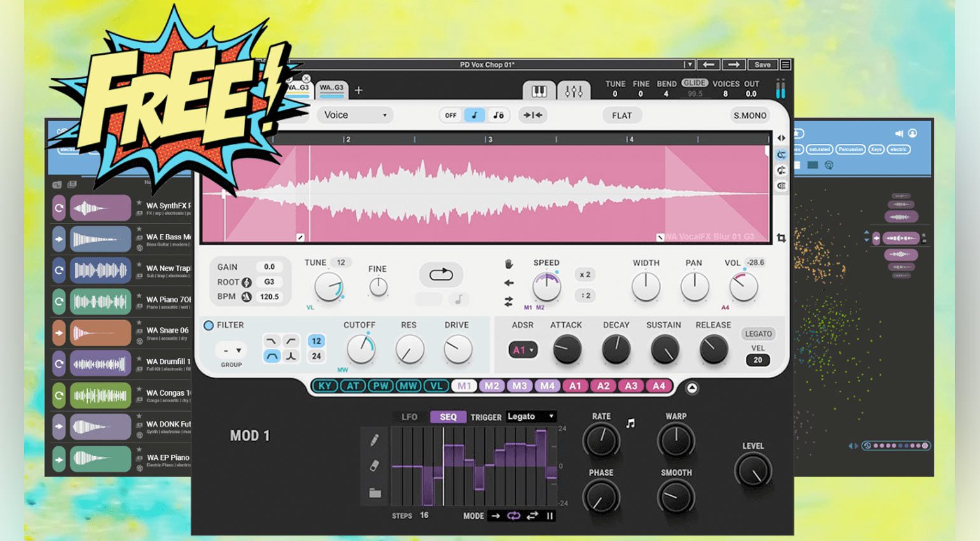Viewport: 980px width, 541px height.
Task: Open the filter GROUP dropdown
Action: [230, 350]
